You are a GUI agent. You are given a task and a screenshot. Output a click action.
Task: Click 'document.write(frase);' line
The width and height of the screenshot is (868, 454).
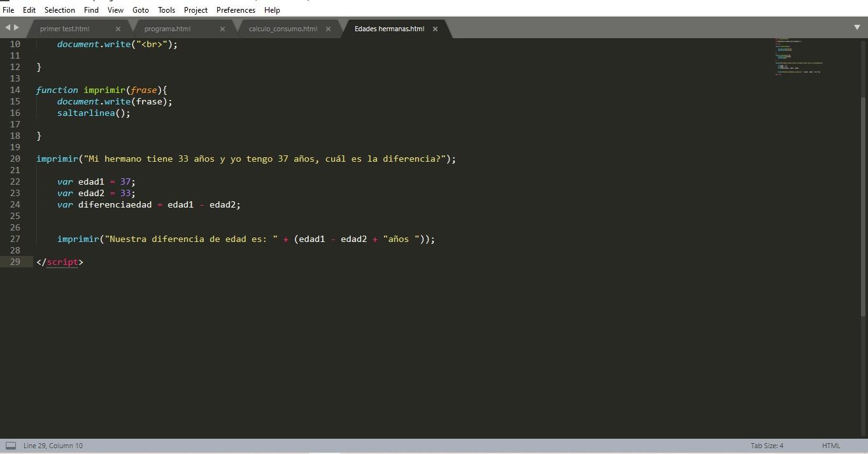(x=115, y=101)
